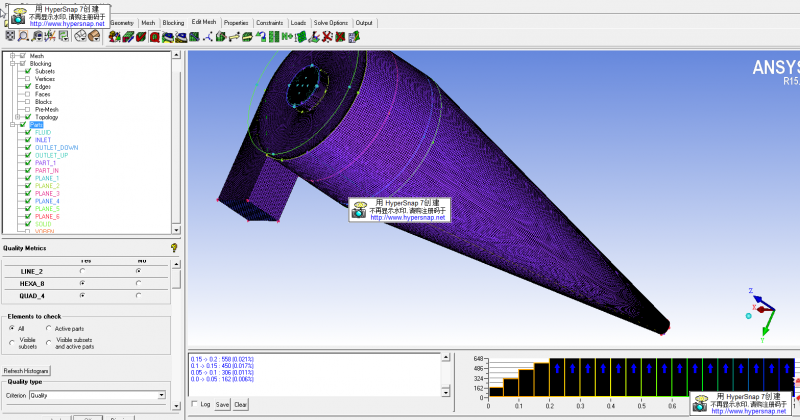Toggle visibility of the FLUID part
This screenshot has height=420, width=800.
click(x=28, y=132)
